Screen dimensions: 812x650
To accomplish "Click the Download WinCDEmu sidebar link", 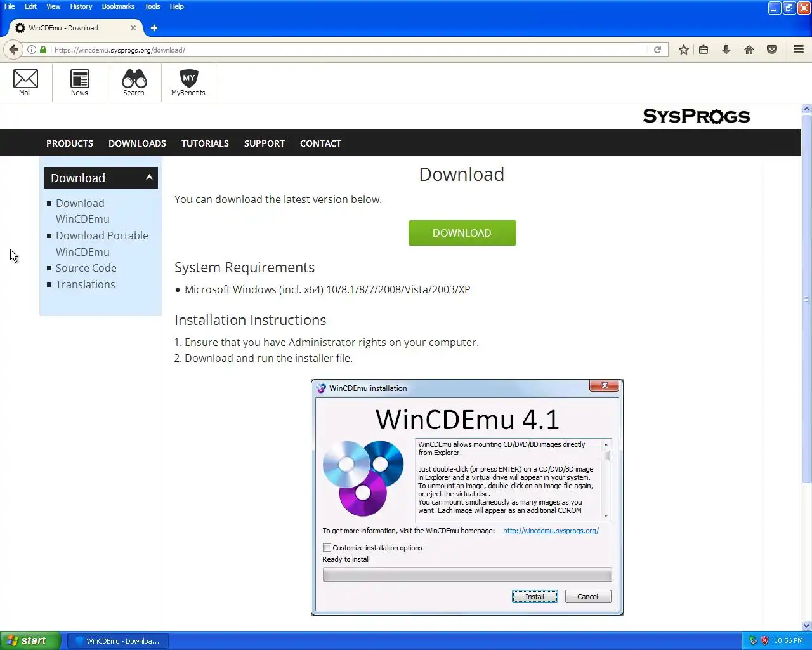I will pos(82,211).
